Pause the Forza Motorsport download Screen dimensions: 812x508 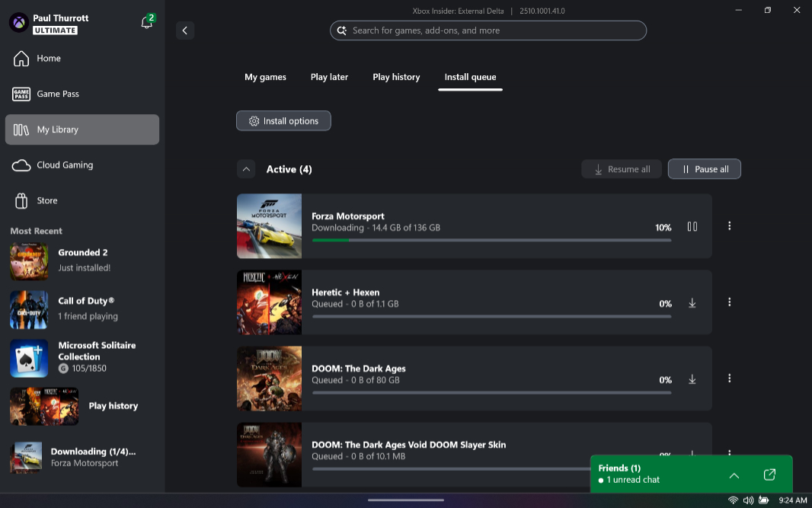[x=692, y=226]
